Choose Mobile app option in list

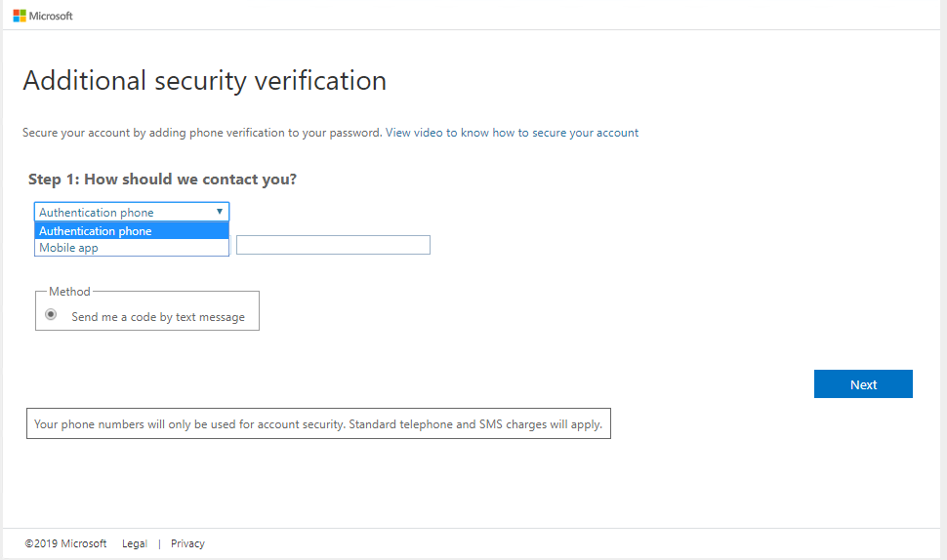pyautogui.click(x=132, y=248)
